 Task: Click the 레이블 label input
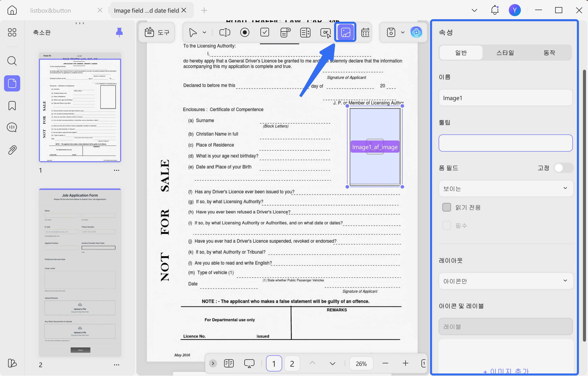point(505,326)
